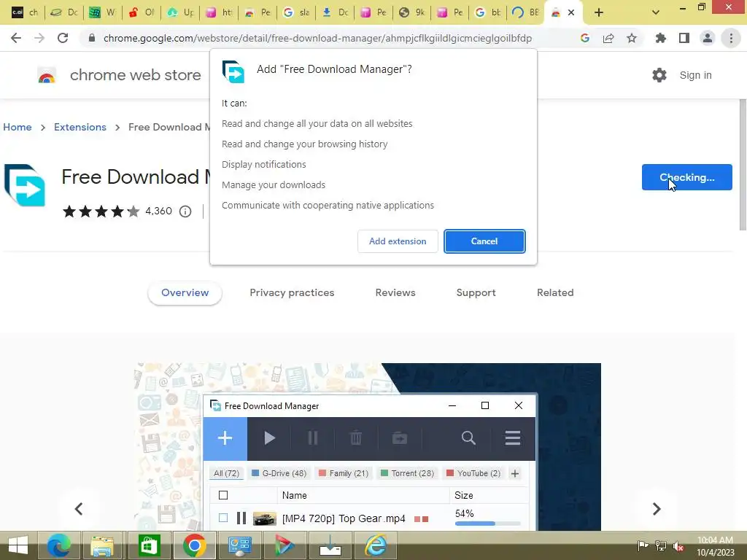
Task: Click the chrome web store logo
Action: pyautogui.click(x=47, y=75)
